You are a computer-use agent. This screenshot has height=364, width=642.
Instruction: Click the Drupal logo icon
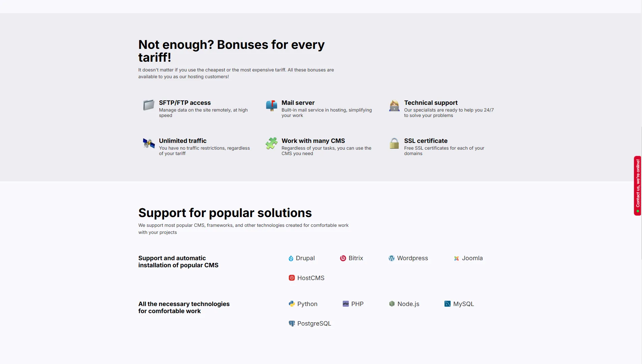[291, 259]
